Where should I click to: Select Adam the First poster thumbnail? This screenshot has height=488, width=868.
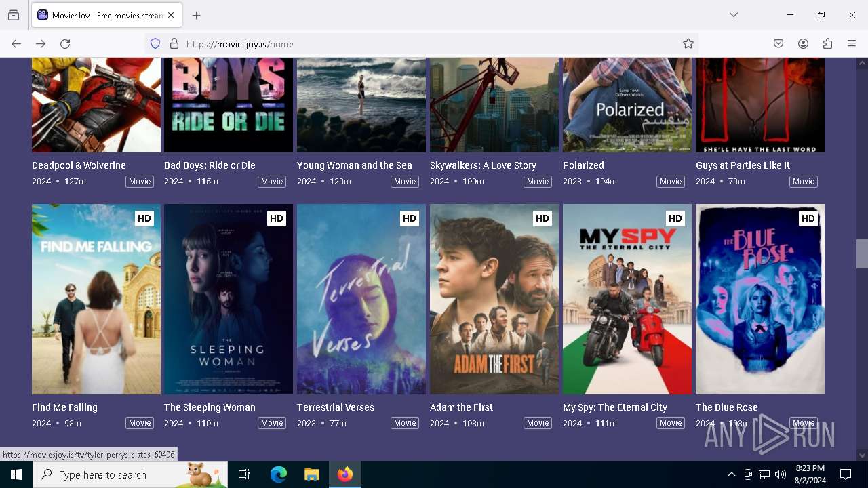click(494, 299)
